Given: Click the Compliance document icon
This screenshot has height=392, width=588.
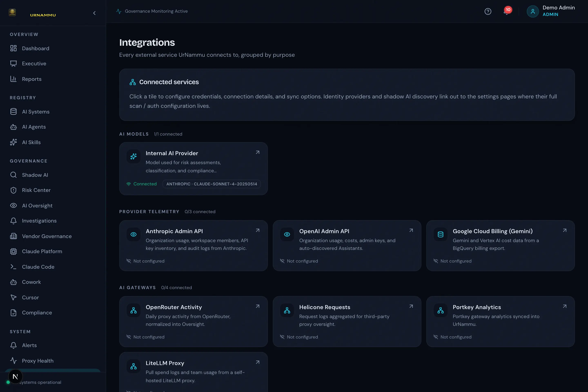Looking at the screenshot, I should [x=13, y=313].
